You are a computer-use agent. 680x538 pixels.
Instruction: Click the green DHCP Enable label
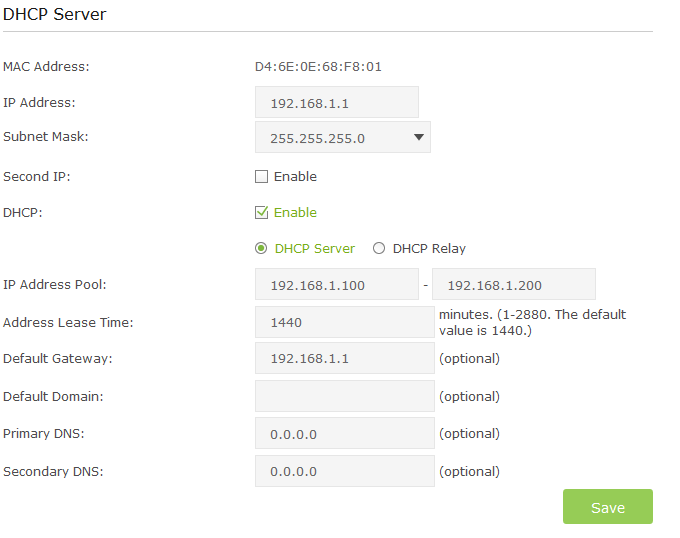(x=295, y=213)
